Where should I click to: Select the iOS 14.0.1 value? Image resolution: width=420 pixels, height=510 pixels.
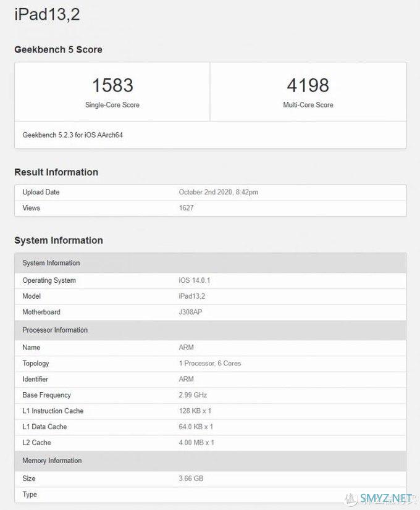[194, 280]
